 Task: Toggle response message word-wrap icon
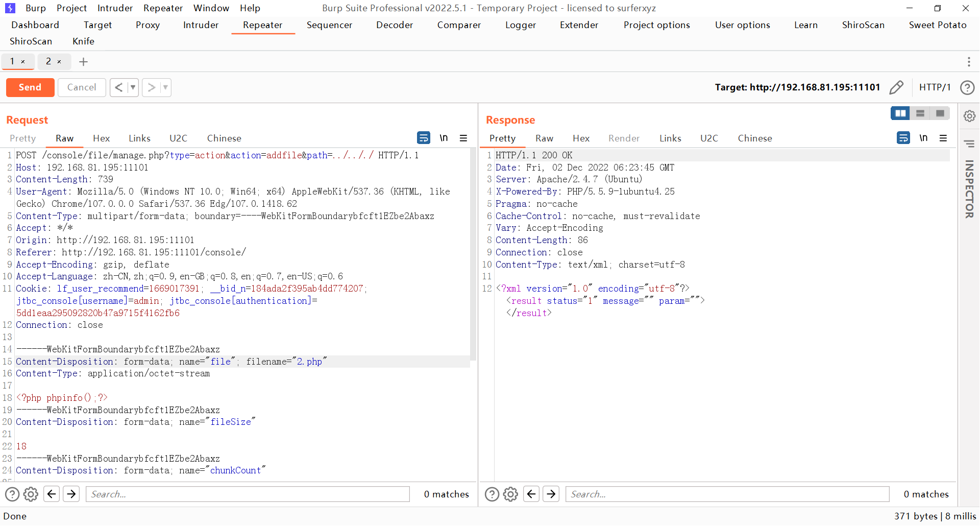[903, 138]
